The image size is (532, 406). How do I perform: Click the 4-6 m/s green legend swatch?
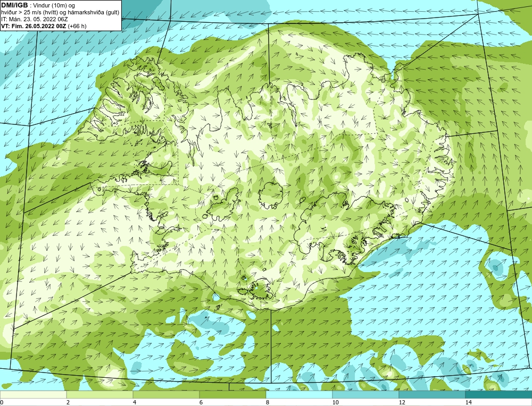pyautogui.click(x=166, y=394)
